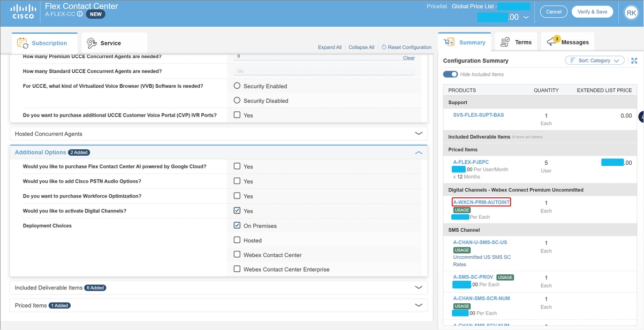Click the Expand All link

330,47
